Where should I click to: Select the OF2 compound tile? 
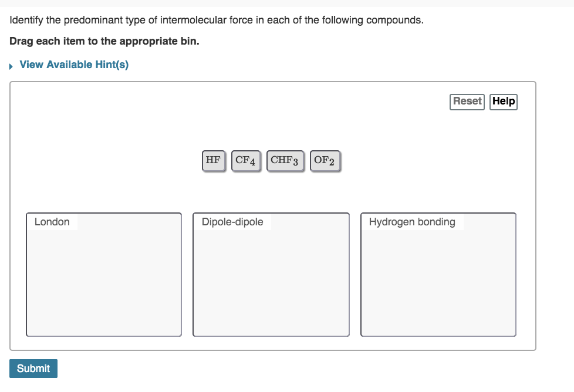325,161
